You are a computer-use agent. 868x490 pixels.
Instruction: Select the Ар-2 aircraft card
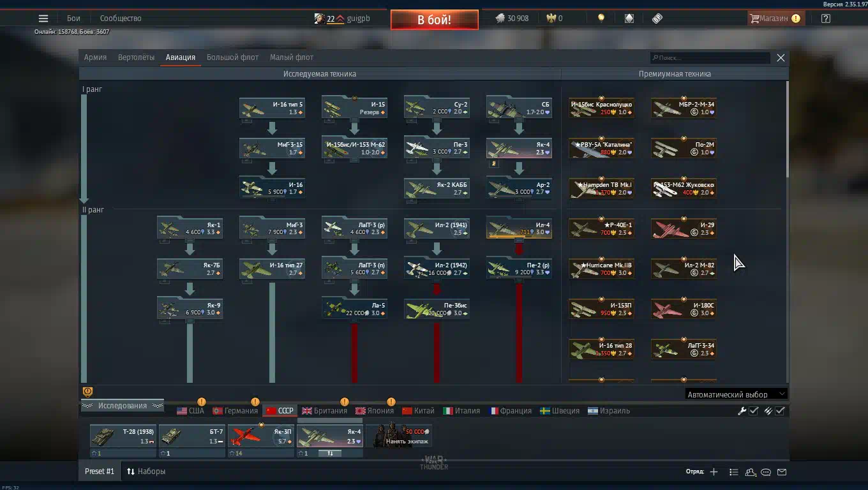[519, 188]
